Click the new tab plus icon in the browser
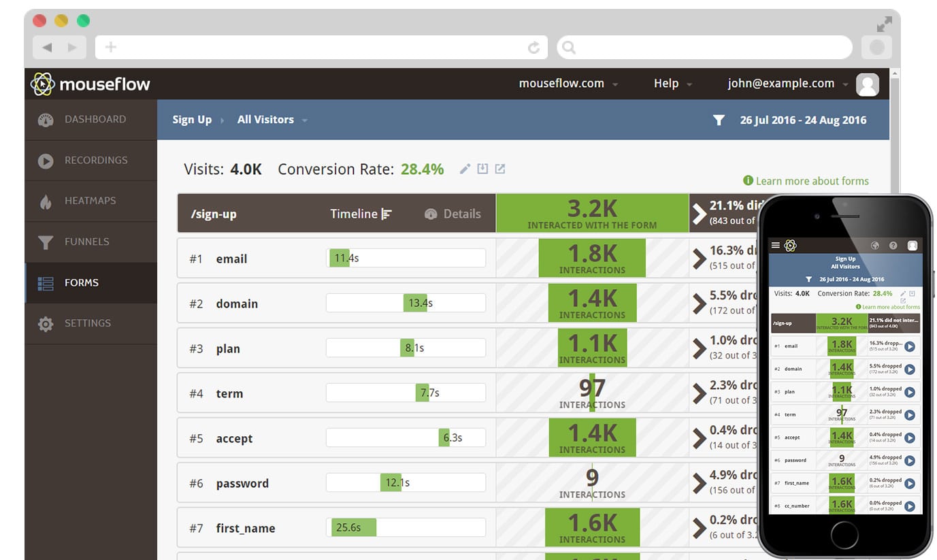 (x=111, y=47)
